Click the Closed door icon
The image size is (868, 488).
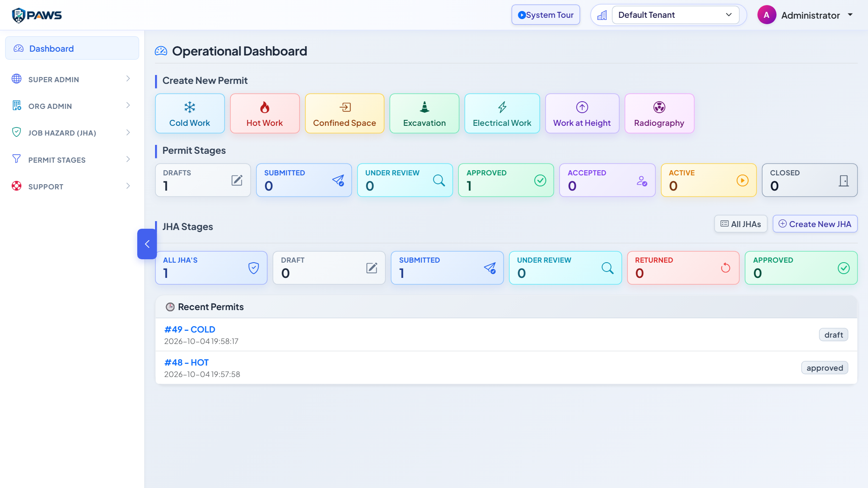pyautogui.click(x=844, y=181)
